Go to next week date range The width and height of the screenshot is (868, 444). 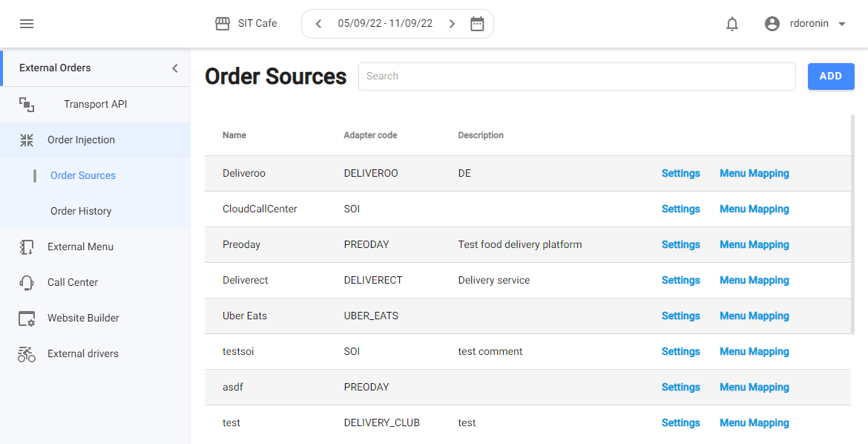click(x=452, y=24)
